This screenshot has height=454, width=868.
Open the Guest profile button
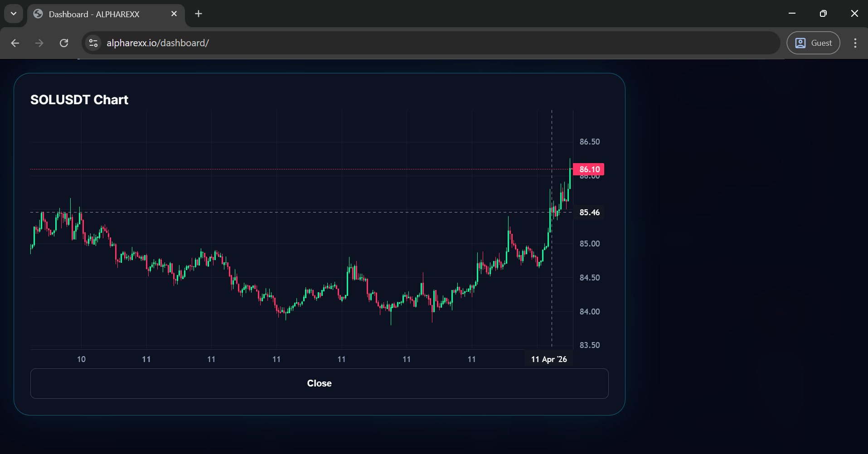point(813,43)
